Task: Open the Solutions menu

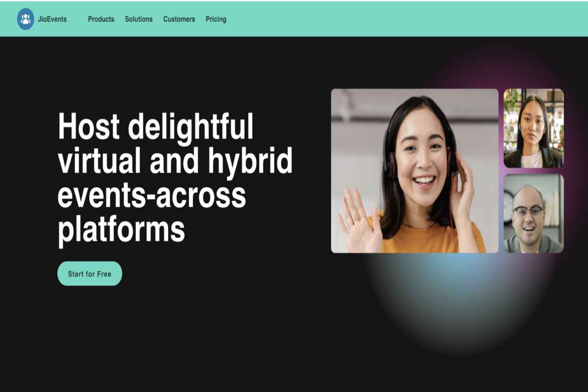Action: (x=139, y=19)
